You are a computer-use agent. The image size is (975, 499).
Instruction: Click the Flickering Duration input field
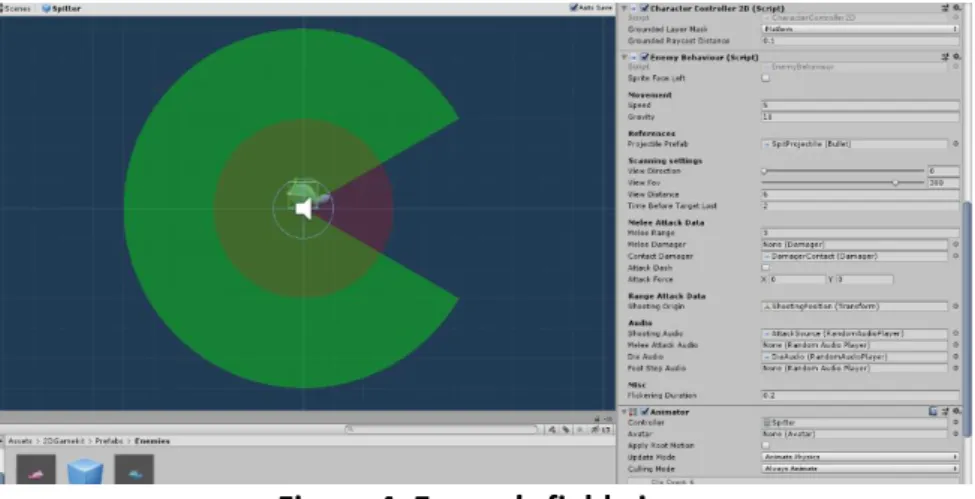(861, 396)
